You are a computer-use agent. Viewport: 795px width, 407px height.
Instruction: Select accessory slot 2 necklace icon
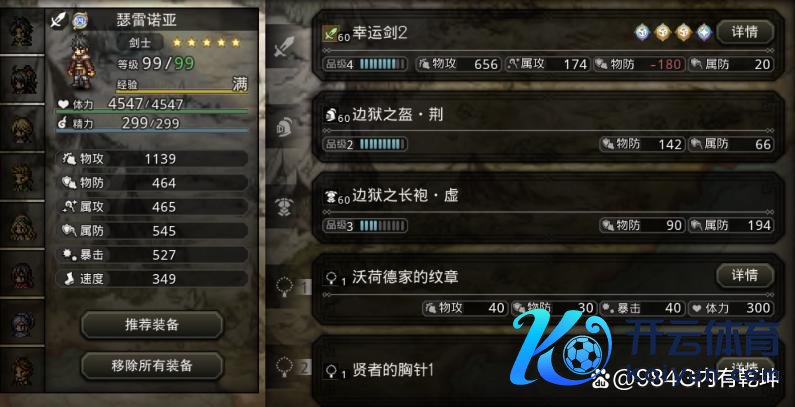pyautogui.click(x=282, y=367)
